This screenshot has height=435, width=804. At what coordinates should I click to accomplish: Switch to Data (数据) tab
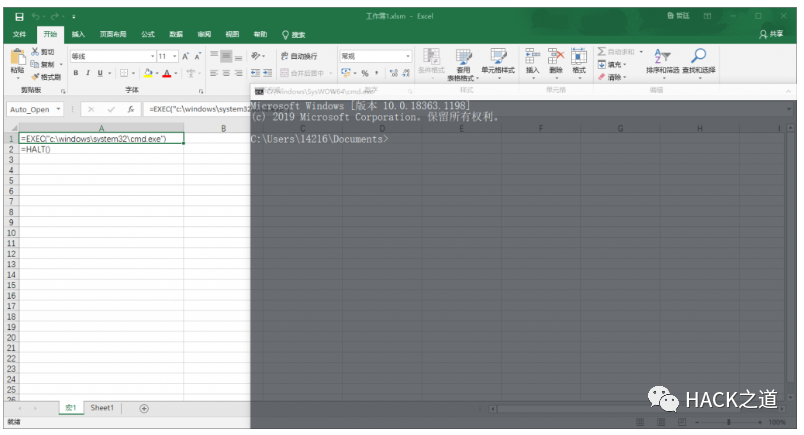tap(176, 34)
